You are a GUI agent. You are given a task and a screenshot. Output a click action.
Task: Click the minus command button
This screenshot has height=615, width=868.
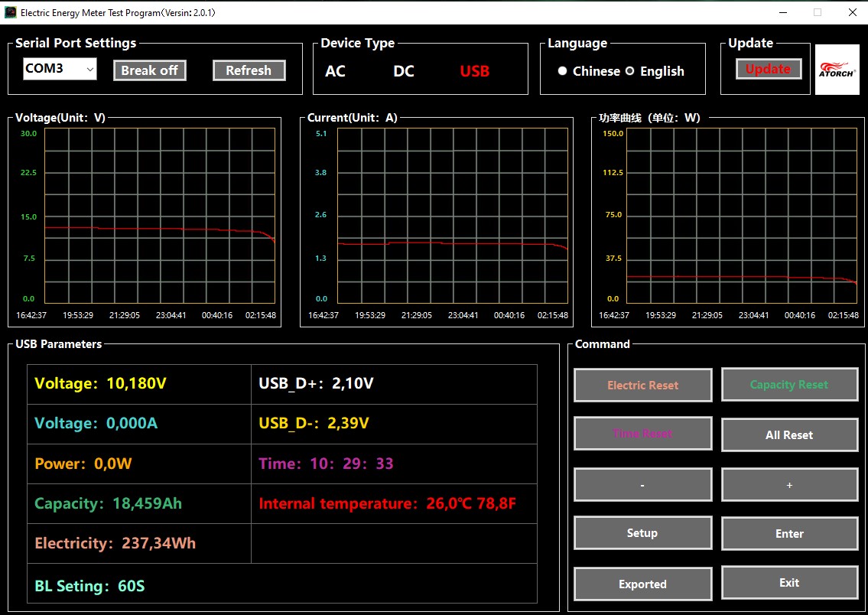[x=642, y=485]
